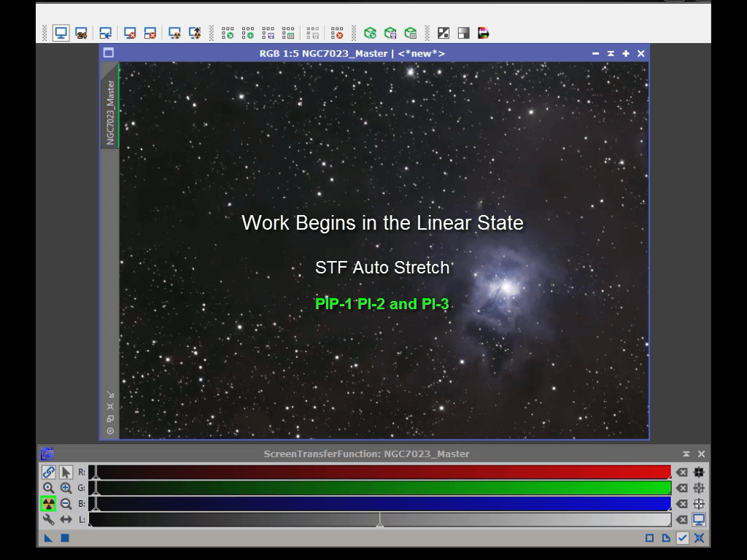Click the 24-bit STF LUT toolbar icon

point(81,34)
